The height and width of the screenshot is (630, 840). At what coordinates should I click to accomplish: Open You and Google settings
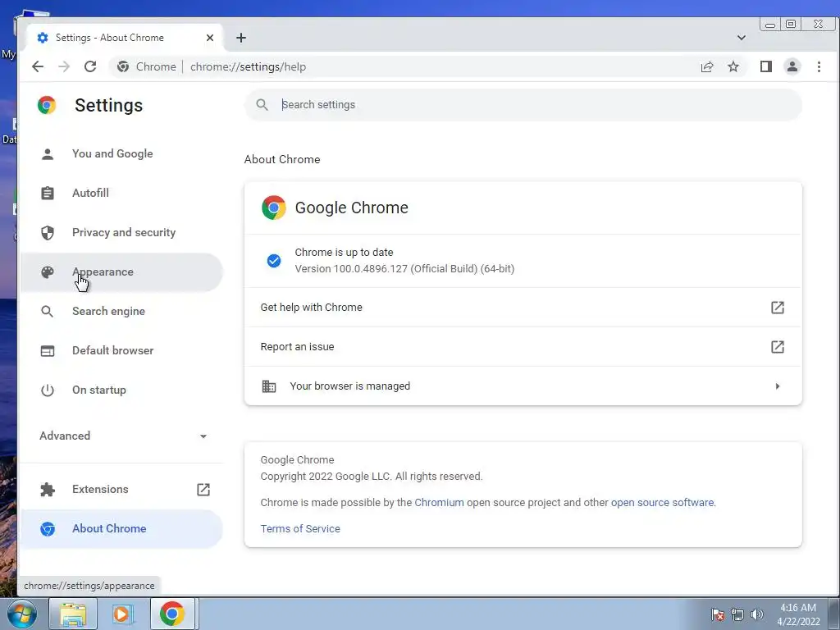tap(121, 153)
